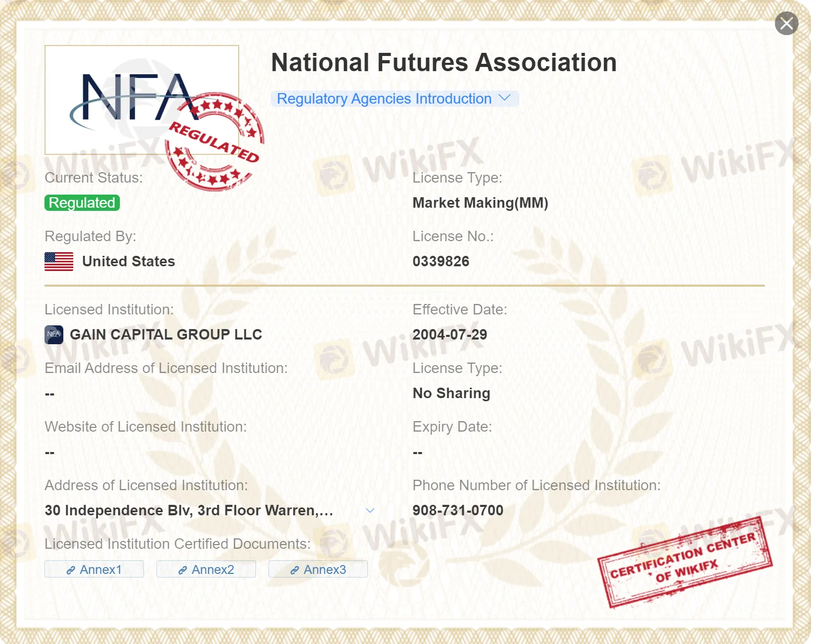Select effective date 2004-07-29
Image resolution: width=815 pixels, height=644 pixels.
point(450,335)
